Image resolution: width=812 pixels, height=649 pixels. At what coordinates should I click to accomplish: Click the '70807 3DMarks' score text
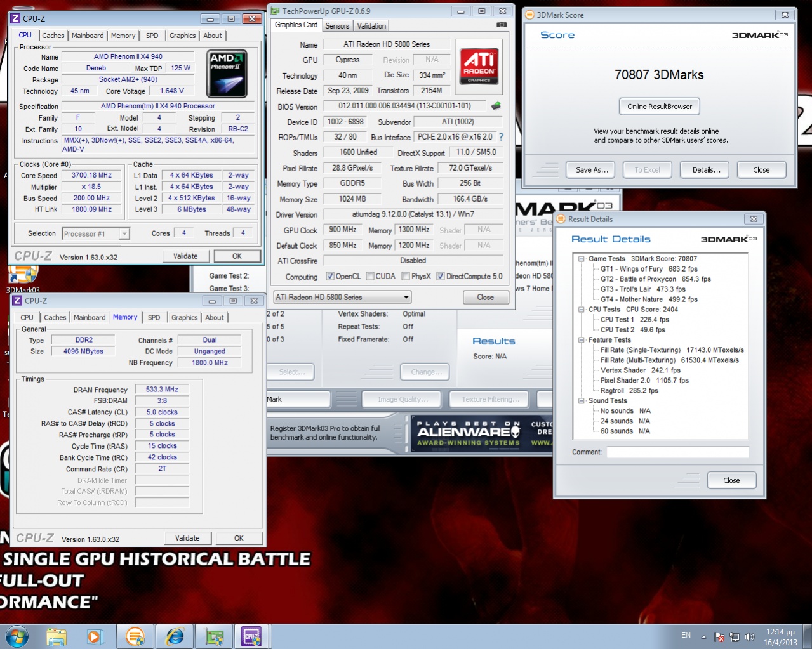point(659,75)
